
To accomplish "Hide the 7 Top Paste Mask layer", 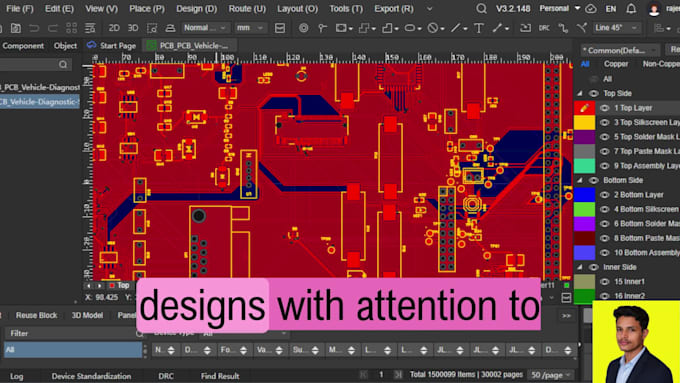I will pos(605,151).
